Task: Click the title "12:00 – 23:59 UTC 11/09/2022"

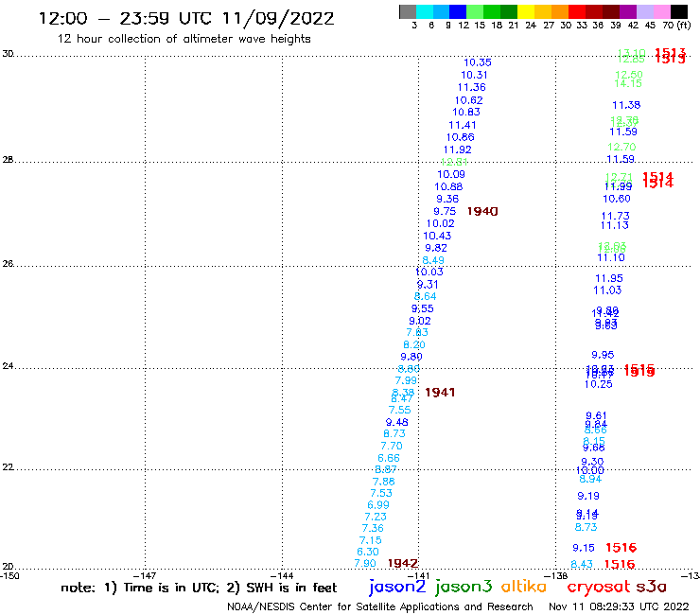Action: 186,19
